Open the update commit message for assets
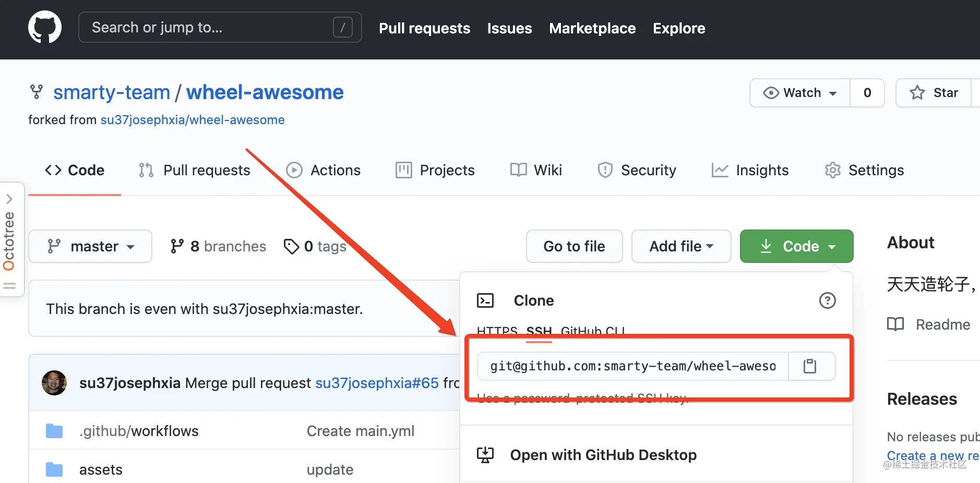 [x=330, y=469]
